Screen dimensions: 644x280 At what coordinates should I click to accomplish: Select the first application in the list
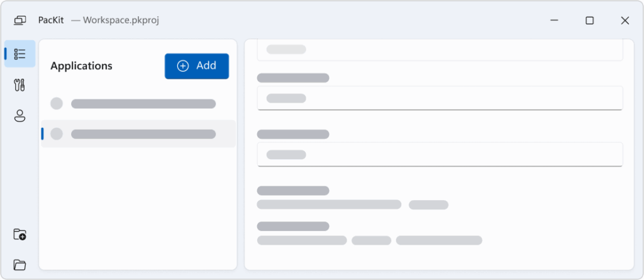pyautogui.click(x=143, y=104)
